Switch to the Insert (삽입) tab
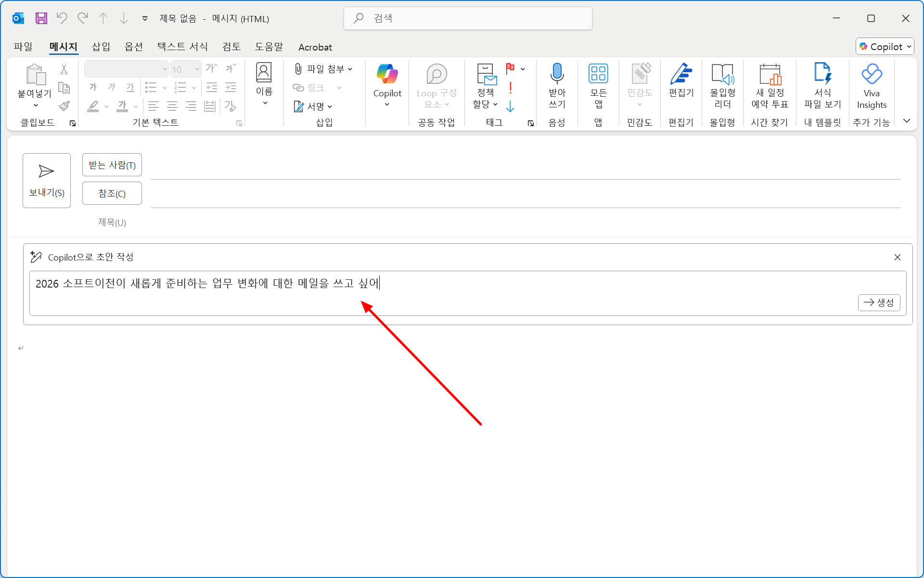924x578 pixels. click(101, 47)
